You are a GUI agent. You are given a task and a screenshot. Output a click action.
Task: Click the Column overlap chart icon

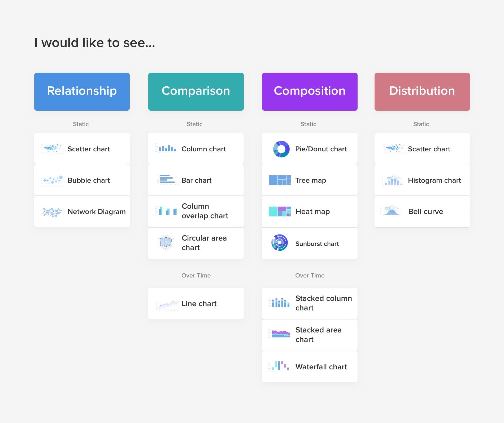tap(166, 211)
